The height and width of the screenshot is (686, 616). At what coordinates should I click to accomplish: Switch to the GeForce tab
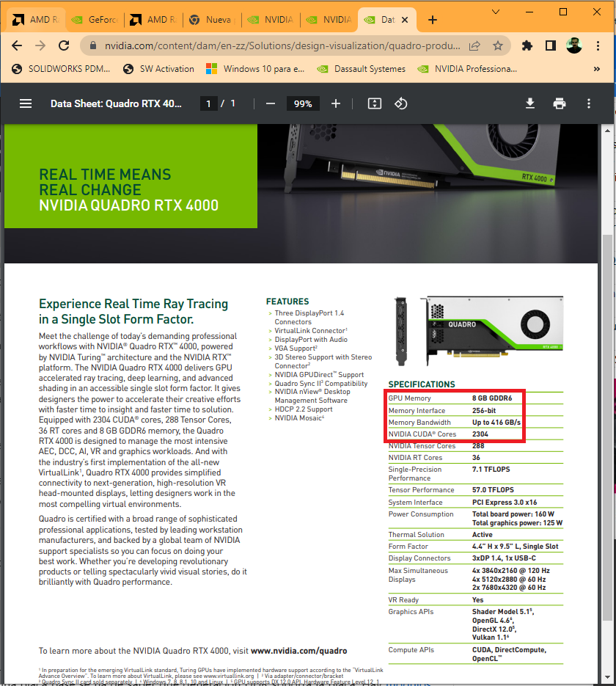(96, 20)
